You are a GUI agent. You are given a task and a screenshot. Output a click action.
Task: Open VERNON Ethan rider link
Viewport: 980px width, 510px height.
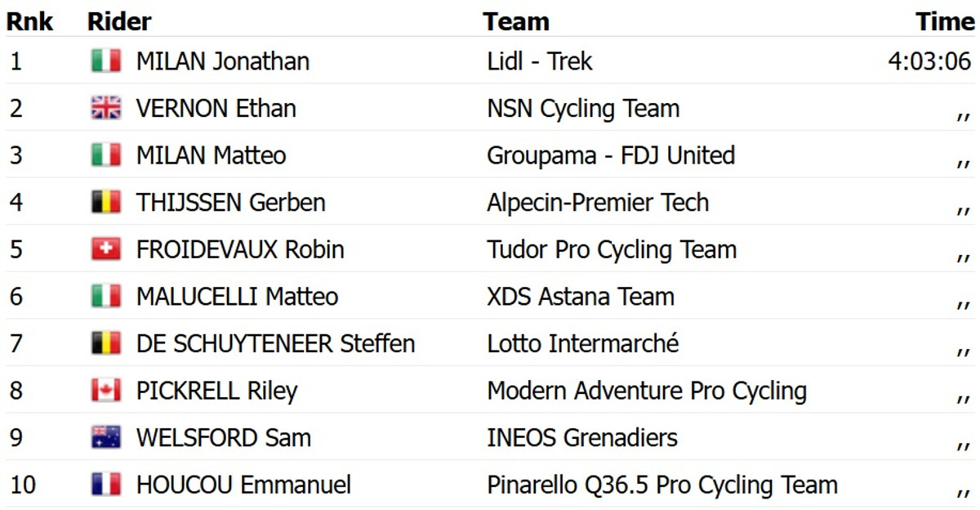click(x=216, y=108)
